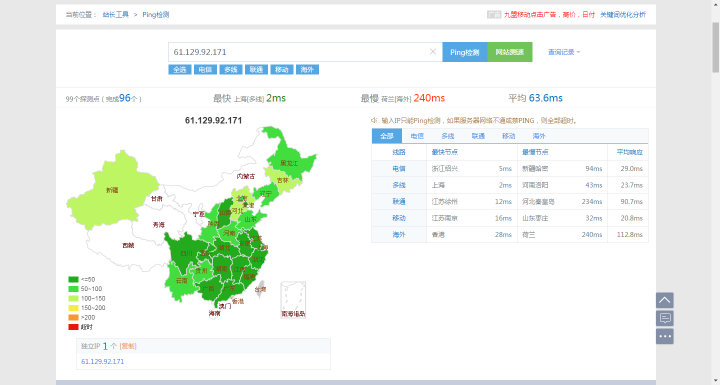Toggle the 联通 node filter under the search box
Image resolution: width=720 pixels, height=385 pixels.
pos(256,69)
